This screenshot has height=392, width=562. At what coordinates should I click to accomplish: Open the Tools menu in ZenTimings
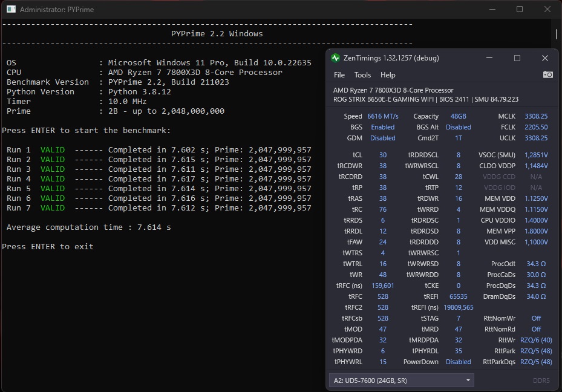coord(362,75)
